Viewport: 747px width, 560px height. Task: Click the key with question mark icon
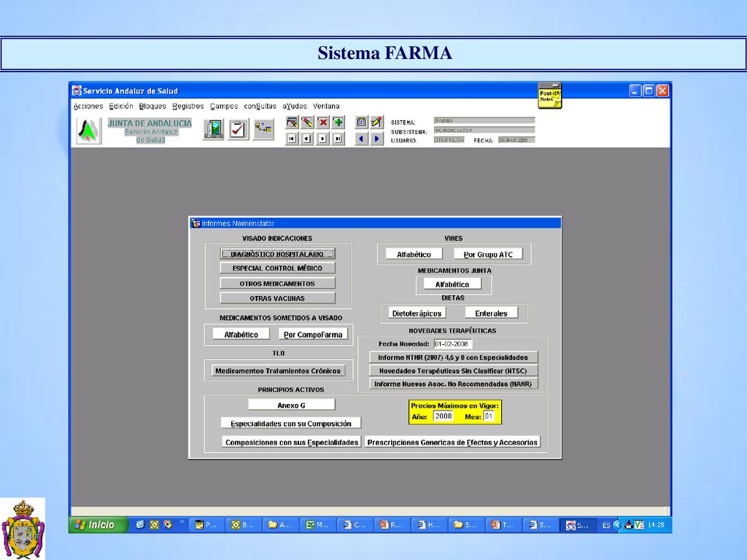pos(263,129)
